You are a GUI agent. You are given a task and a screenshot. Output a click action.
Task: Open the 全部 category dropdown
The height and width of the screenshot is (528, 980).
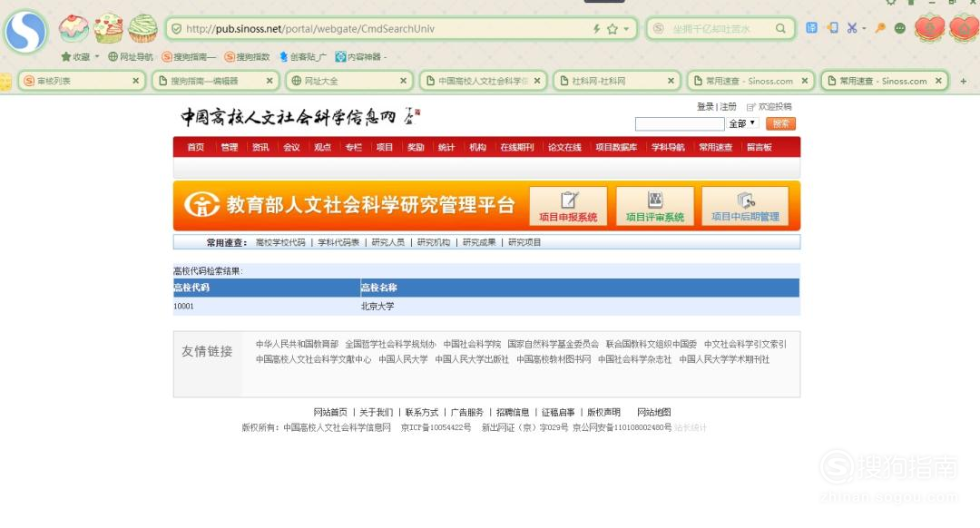742,123
